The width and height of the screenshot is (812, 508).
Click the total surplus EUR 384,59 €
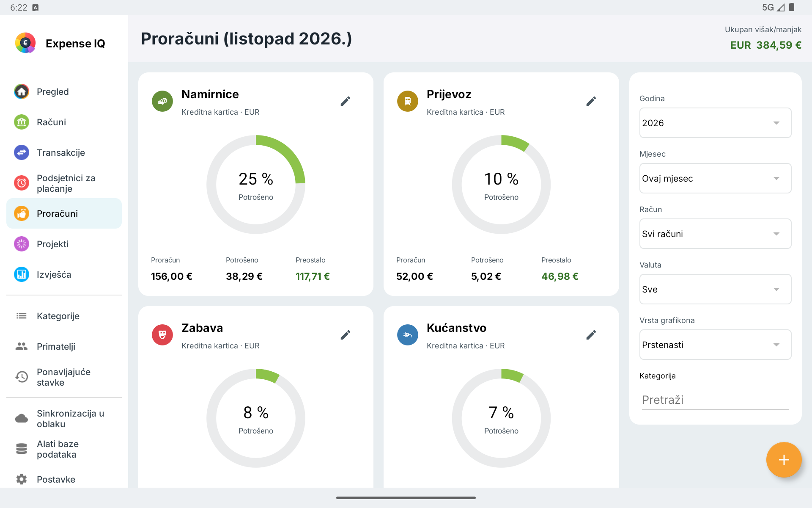[766, 45]
